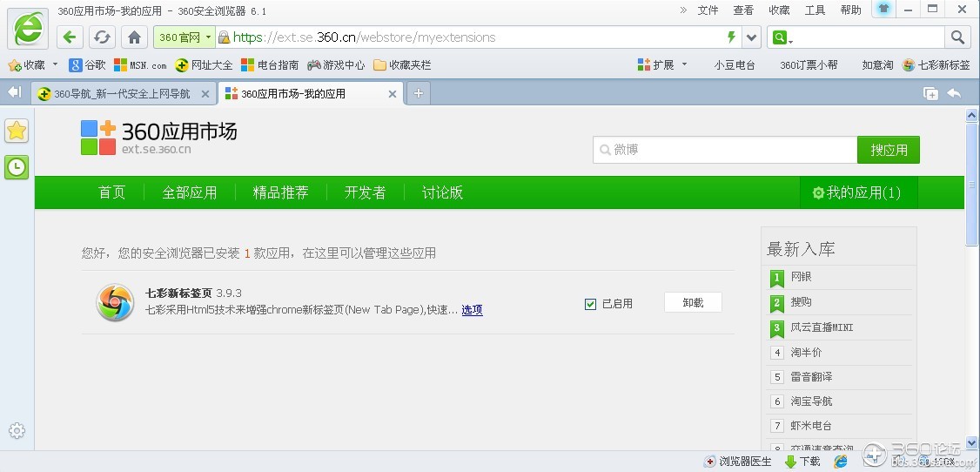Open a new tab with plus button
This screenshot has height=472, width=980.
pos(418,93)
